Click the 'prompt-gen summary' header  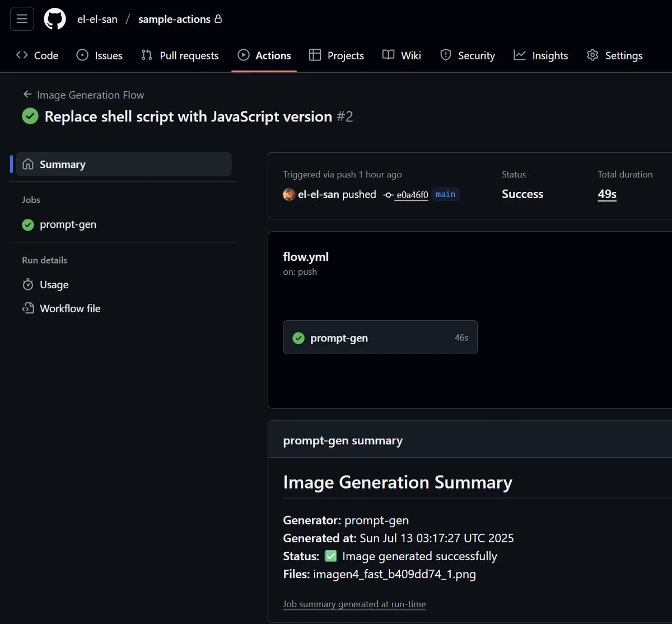tap(343, 440)
